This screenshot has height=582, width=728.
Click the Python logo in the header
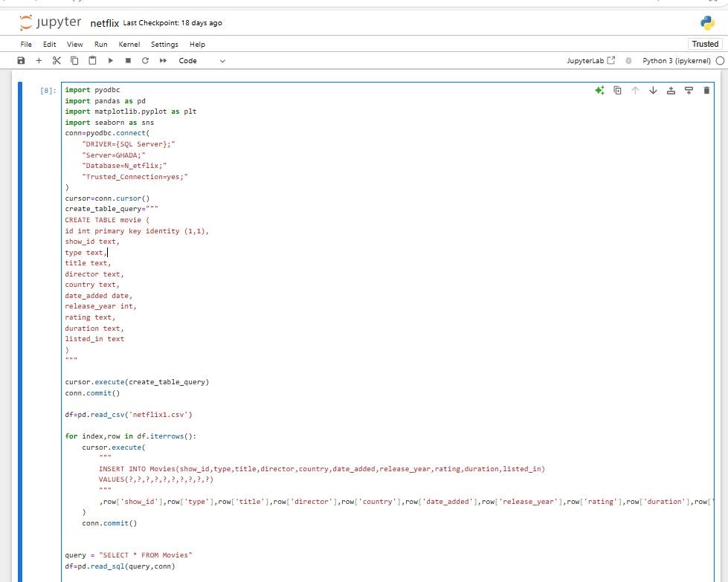tap(708, 23)
